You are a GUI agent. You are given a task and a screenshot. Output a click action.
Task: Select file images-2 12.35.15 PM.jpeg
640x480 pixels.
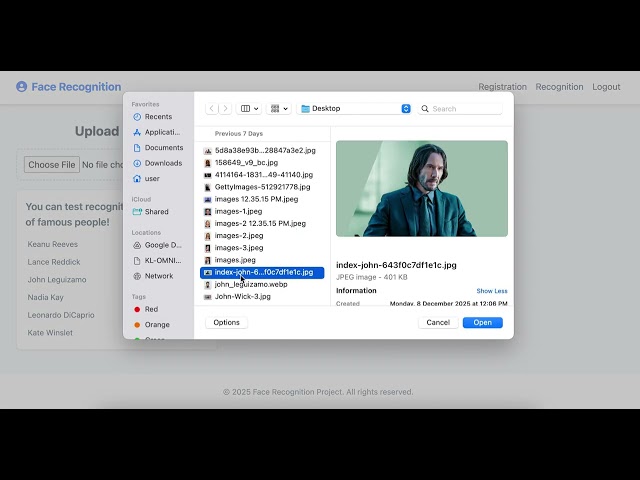(262, 224)
